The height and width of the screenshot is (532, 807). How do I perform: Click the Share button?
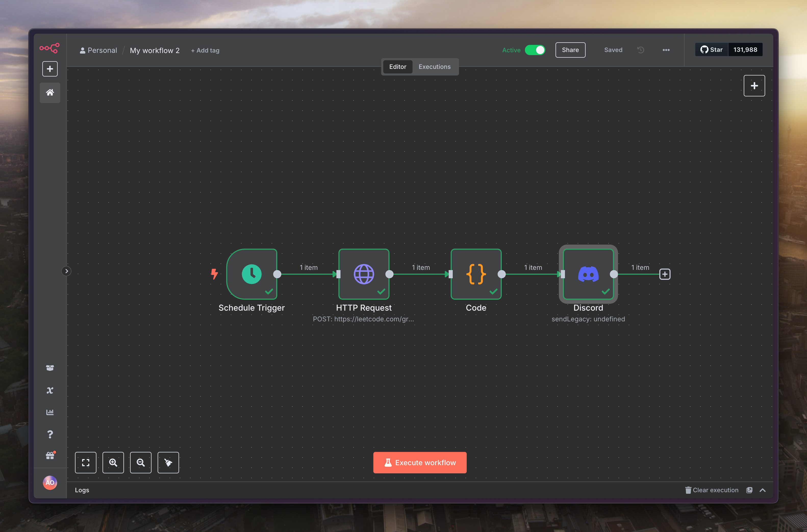click(570, 50)
